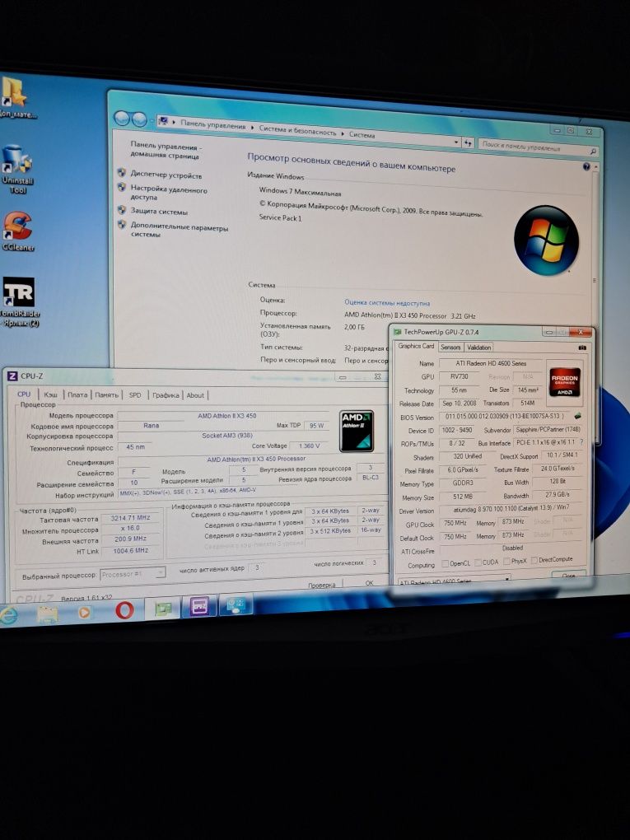This screenshot has width=630, height=840.
Task: Switch to the Память tab in CPU-Z
Action: click(106, 395)
